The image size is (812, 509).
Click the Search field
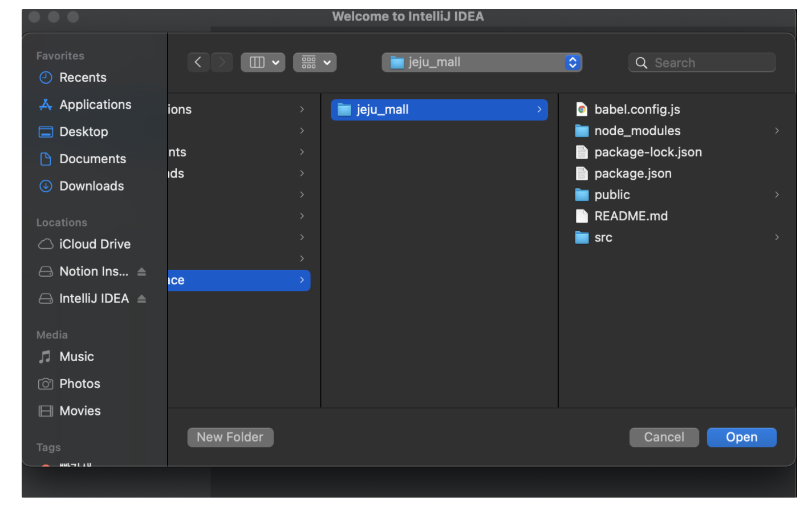702,62
